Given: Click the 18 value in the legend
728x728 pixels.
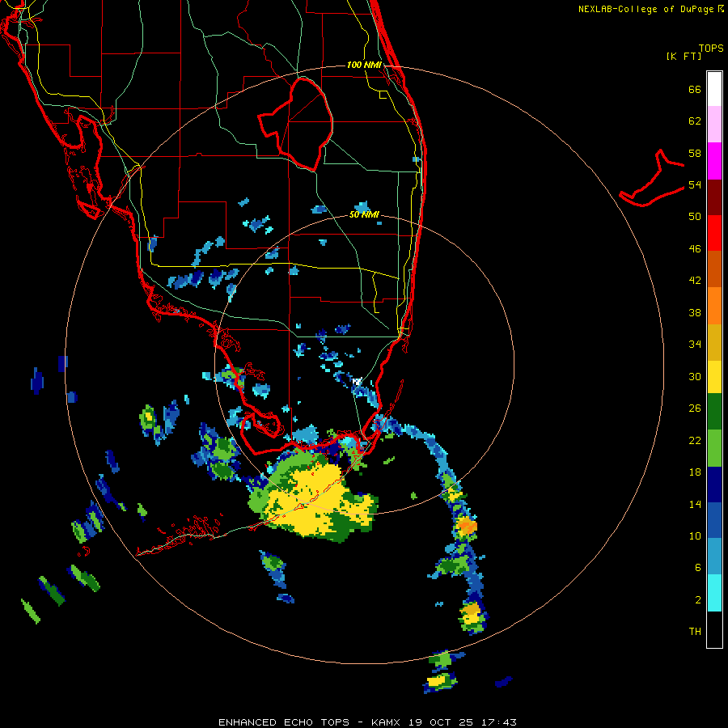Looking at the screenshot, I should coord(695,472).
